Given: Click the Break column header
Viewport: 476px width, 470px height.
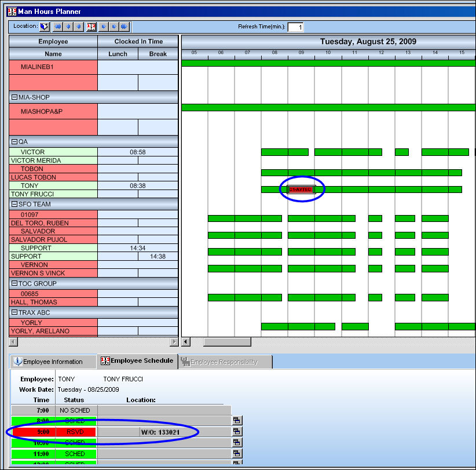Looking at the screenshot, I should coord(158,54).
